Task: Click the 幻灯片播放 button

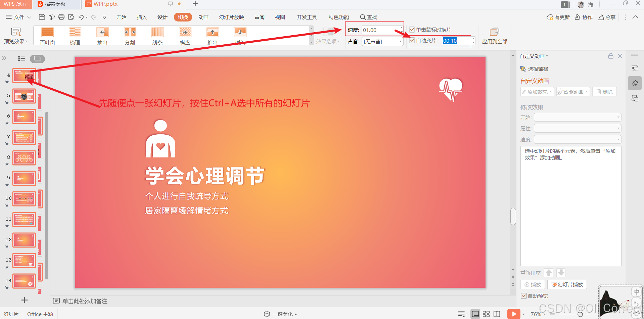Action: [567, 284]
